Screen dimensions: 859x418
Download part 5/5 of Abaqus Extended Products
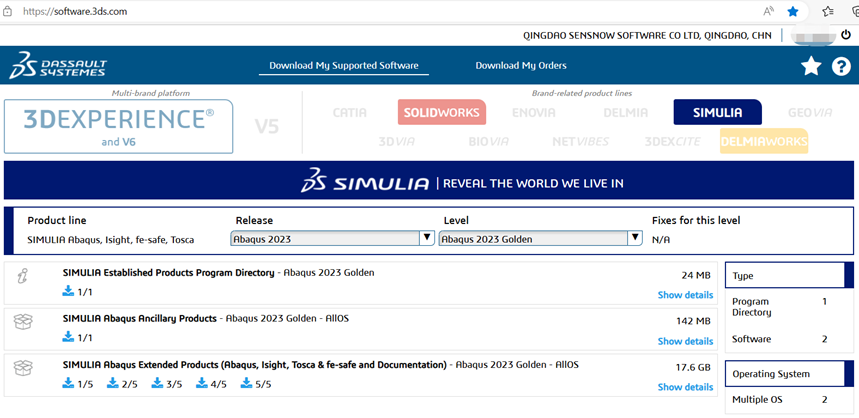tap(256, 384)
